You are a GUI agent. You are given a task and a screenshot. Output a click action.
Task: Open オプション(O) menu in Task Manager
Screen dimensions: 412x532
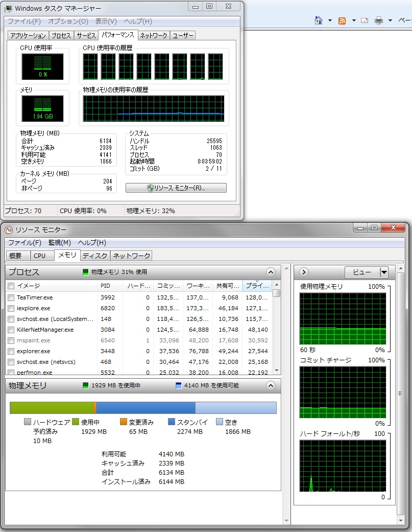click(68, 21)
